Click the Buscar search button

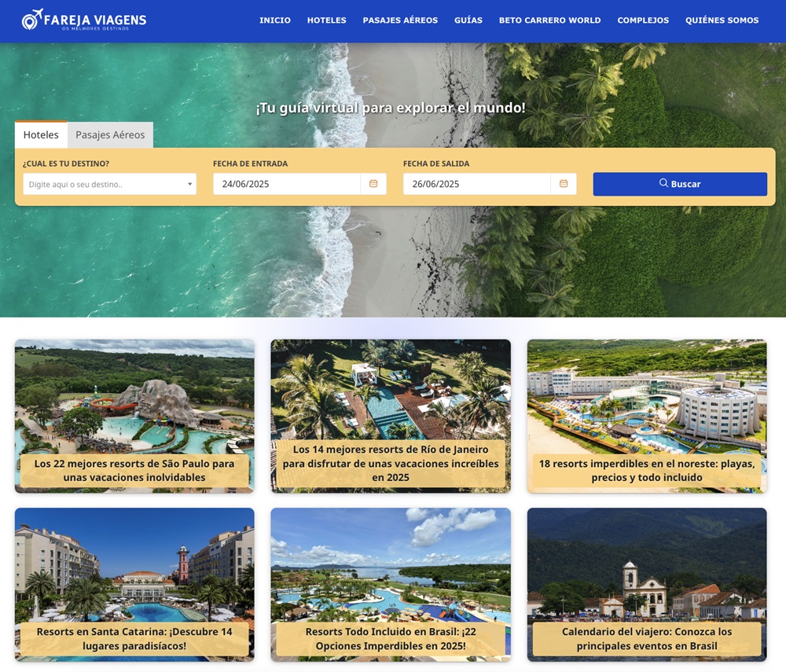680,184
